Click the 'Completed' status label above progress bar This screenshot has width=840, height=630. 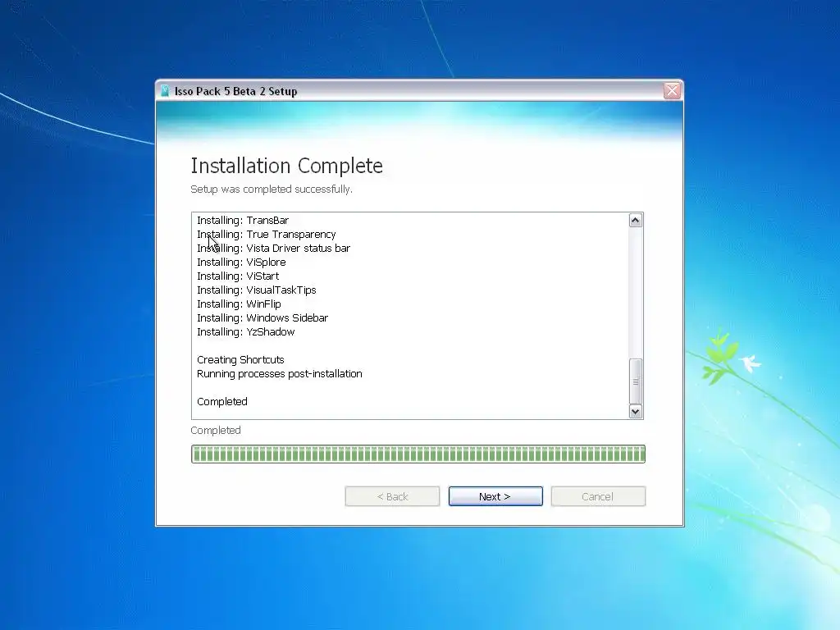[216, 430]
